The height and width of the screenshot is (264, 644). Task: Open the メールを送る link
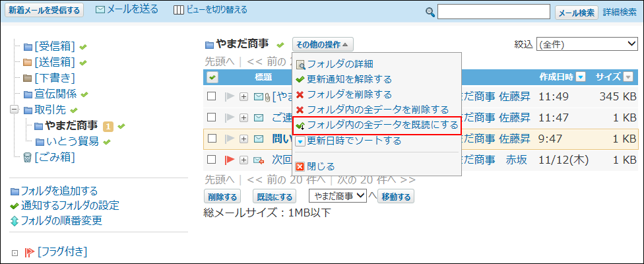tap(132, 10)
